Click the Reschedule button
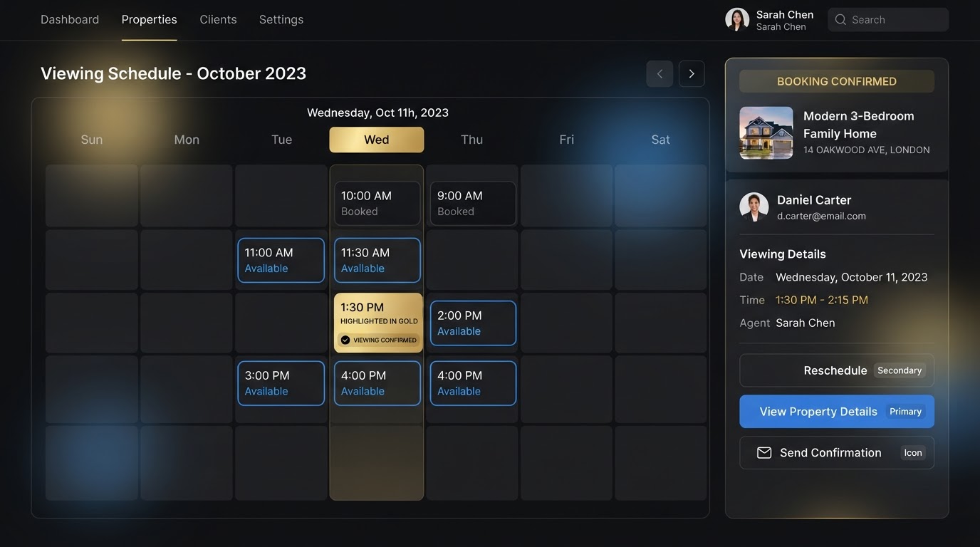 (x=837, y=370)
